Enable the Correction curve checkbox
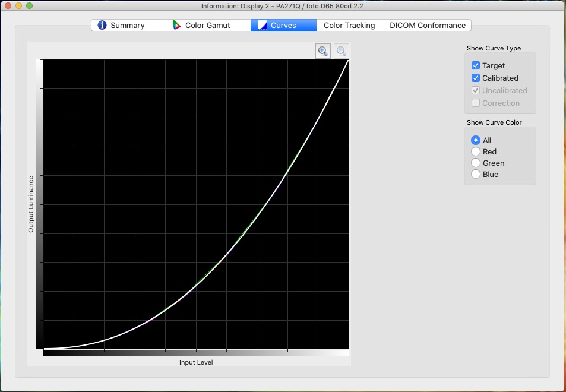This screenshot has height=392, width=566. point(476,103)
